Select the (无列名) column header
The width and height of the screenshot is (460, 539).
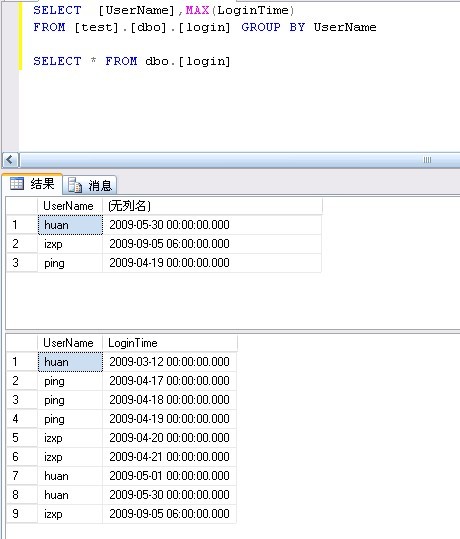point(212,206)
